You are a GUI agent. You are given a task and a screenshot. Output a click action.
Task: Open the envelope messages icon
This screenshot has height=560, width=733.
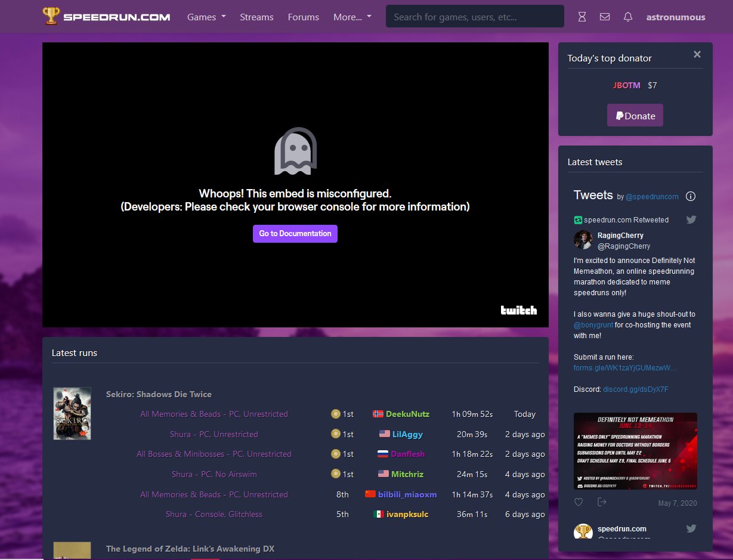click(x=605, y=17)
